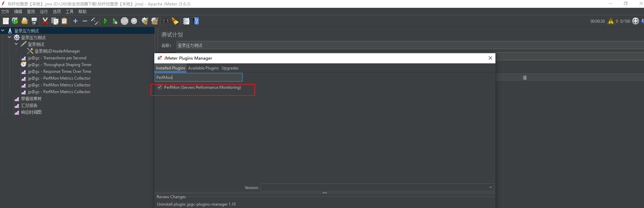Open the 选项 menu

(x=57, y=12)
